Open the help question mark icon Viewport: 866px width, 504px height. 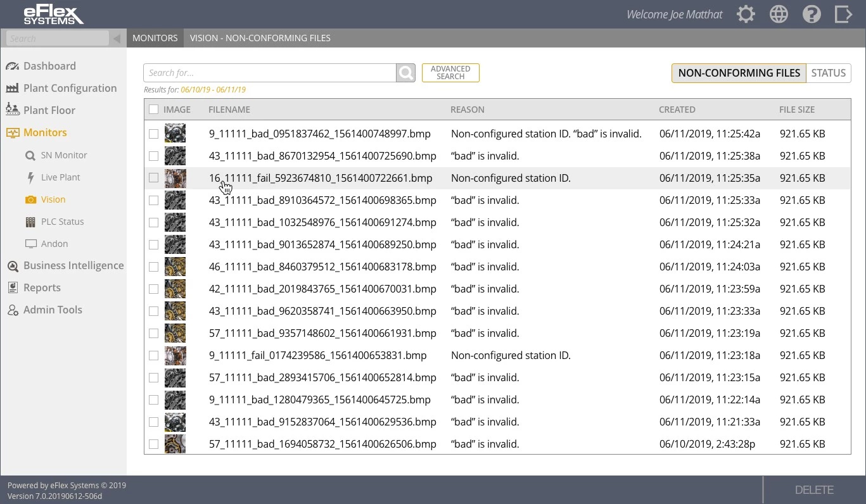[x=812, y=15]
